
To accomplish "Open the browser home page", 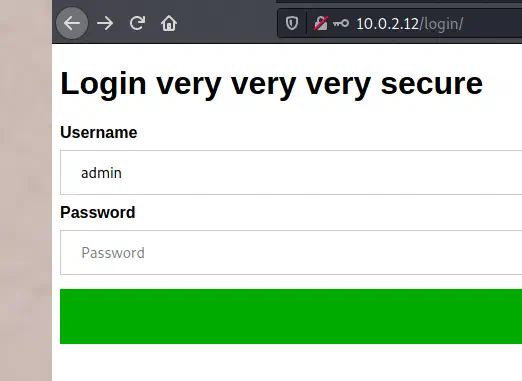I will point(169,23).
